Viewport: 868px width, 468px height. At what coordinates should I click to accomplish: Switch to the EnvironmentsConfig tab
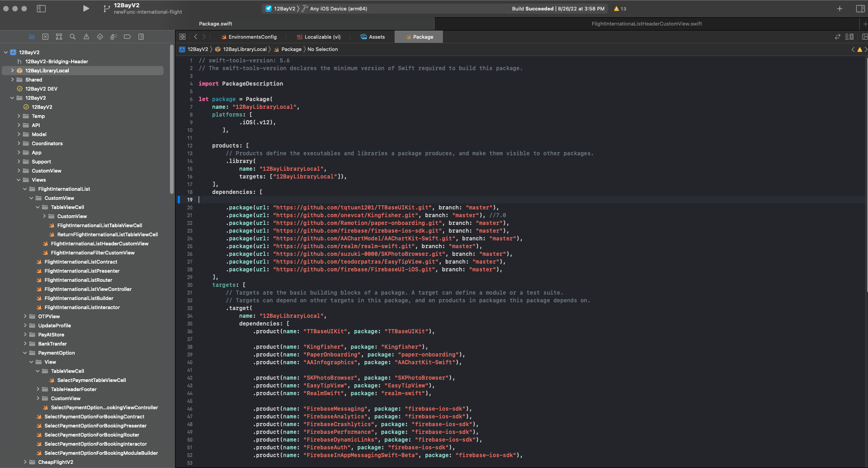click(249, 37)
